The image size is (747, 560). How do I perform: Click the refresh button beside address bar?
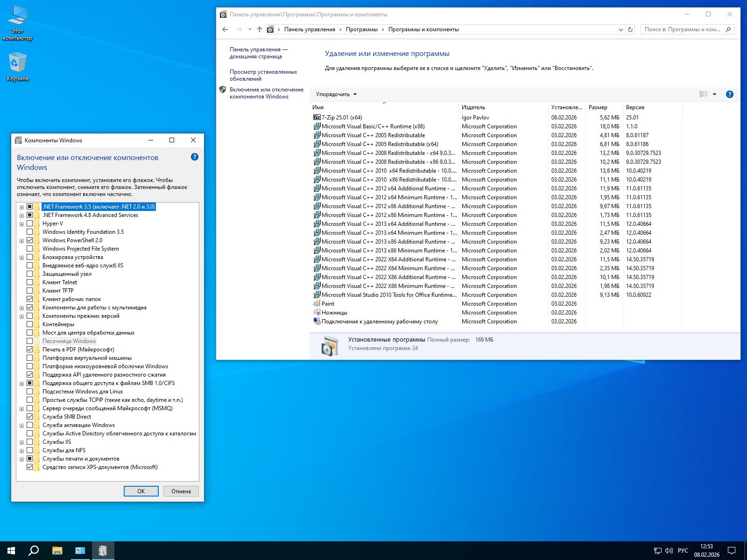[630, 29]
